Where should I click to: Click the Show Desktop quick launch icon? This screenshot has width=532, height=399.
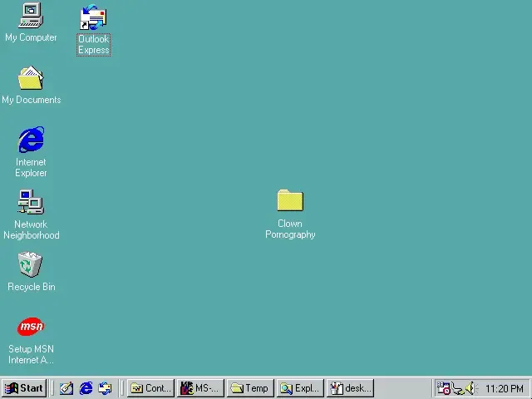click(x=66, y=388)
